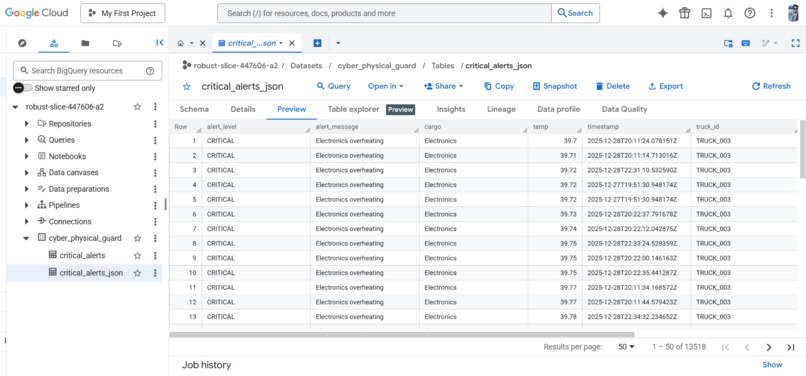Click the Query button

point(333,86)
